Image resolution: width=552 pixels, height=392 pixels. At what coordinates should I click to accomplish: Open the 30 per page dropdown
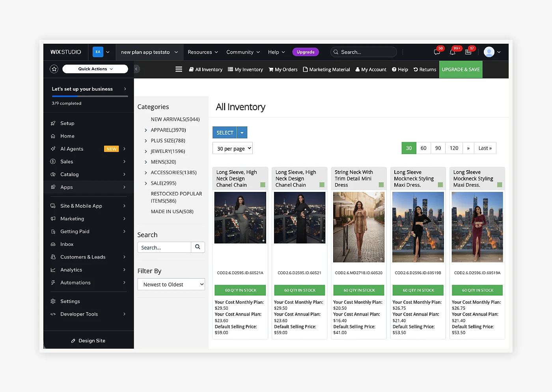[233, 148]
